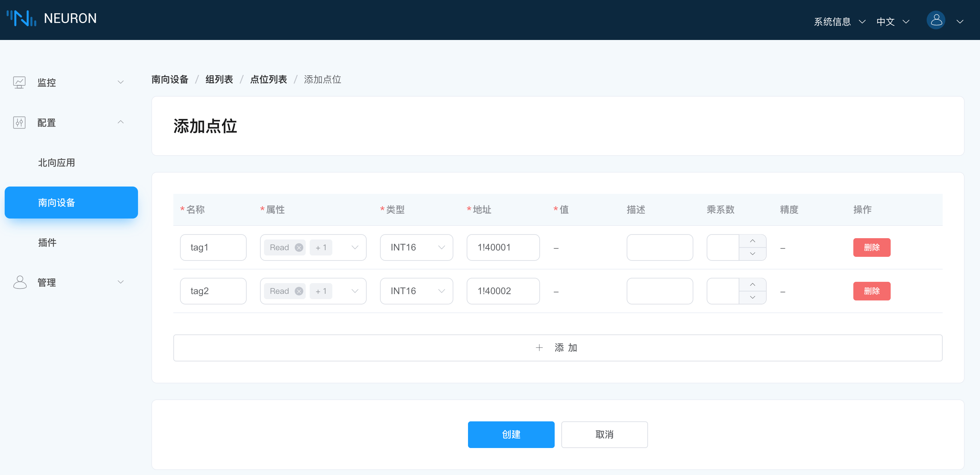This screenshot has width=980, height=475.
Task: Remove Read attribute tag in tag2 row
Action: click(299, 291)
